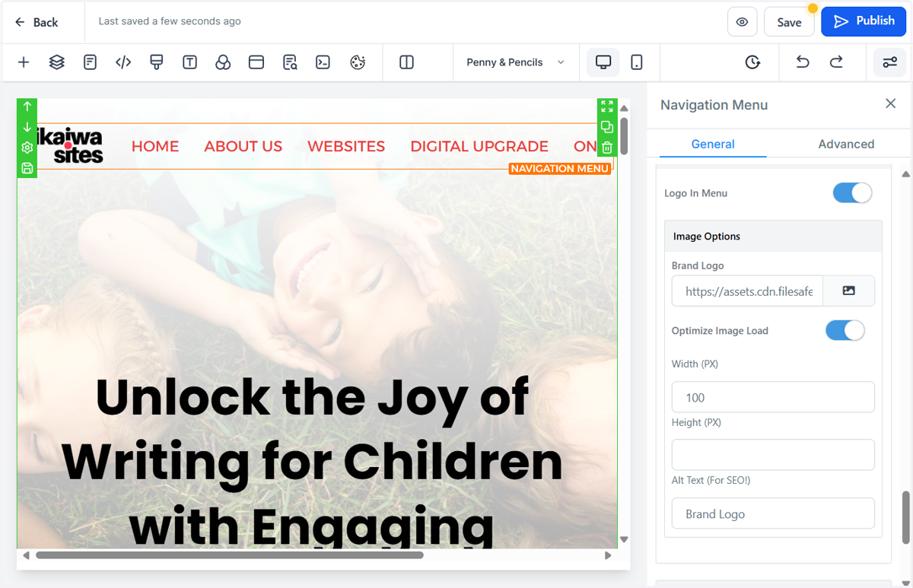Click WEBSITES in navigation menu
The image size is (913, 588).
346,146
